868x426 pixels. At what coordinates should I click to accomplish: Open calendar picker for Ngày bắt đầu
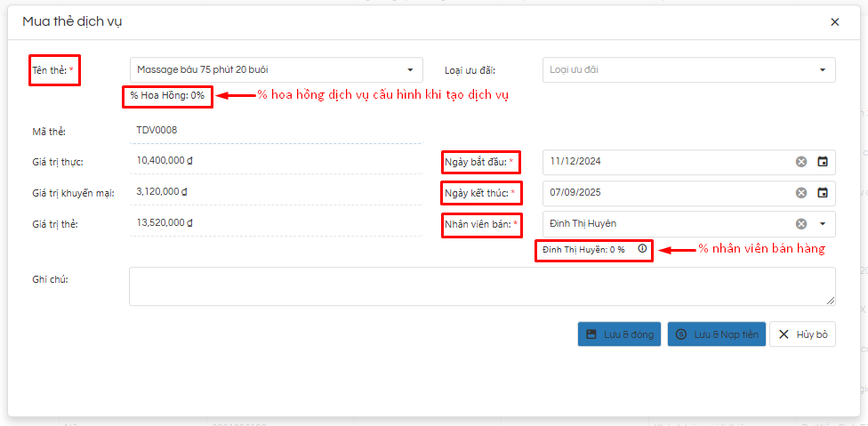point(823,162)
